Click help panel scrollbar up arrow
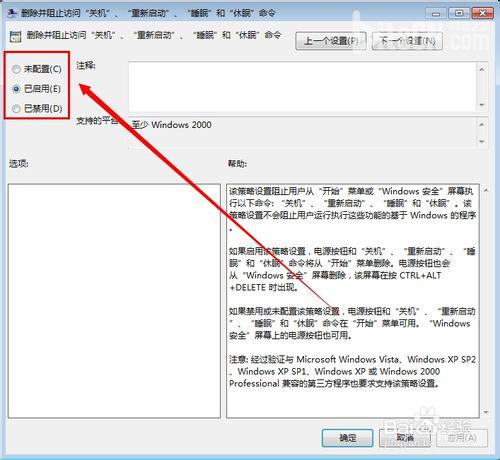The image size is (500, 460). click(x=486, y=190)
